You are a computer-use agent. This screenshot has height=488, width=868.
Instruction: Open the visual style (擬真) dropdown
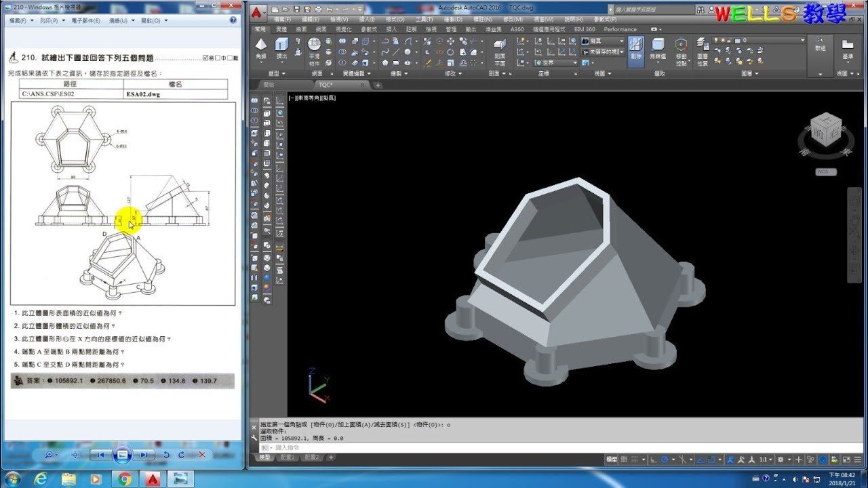(x=603, y=41)
